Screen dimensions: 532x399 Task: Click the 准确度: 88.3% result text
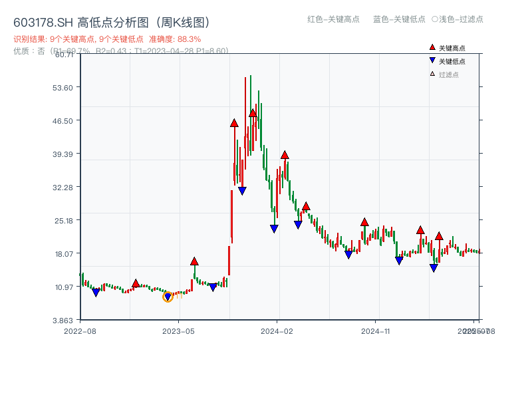(178, 37)
